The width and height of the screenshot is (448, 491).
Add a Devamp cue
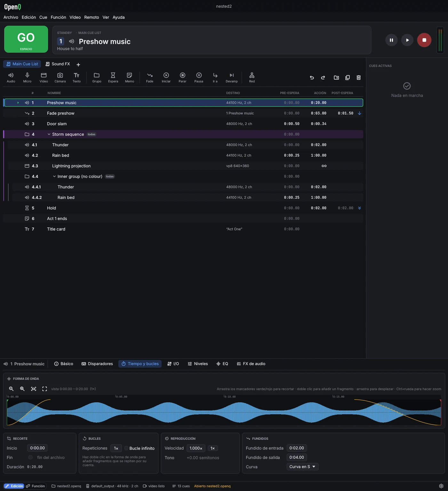tap(232, 77)
